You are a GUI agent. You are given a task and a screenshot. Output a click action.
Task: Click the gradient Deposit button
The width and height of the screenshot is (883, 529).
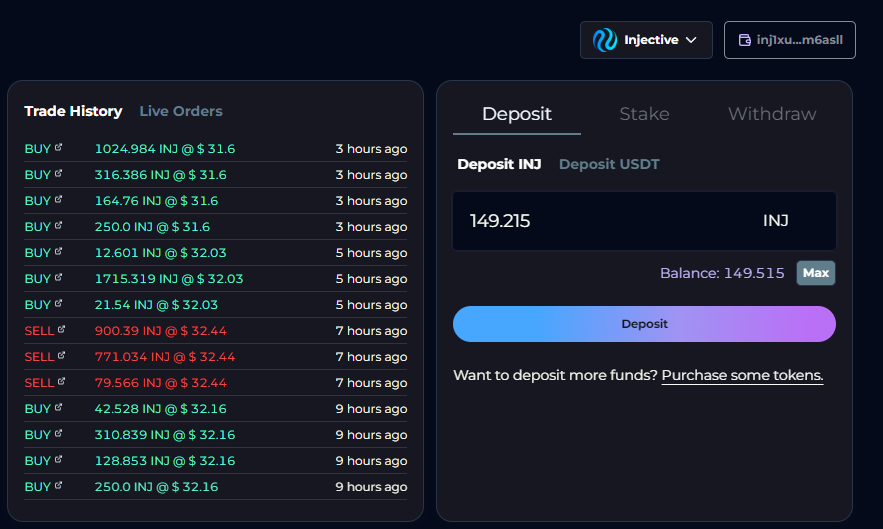pyautogui.click(x=644, y=324)
